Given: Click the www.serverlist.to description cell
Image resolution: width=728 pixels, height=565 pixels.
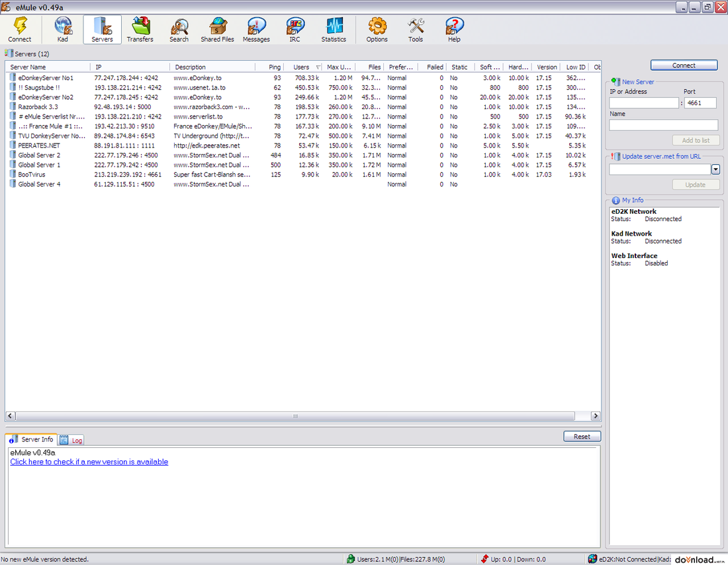Looking at the screenshot, I should click(x=199, y=116).
